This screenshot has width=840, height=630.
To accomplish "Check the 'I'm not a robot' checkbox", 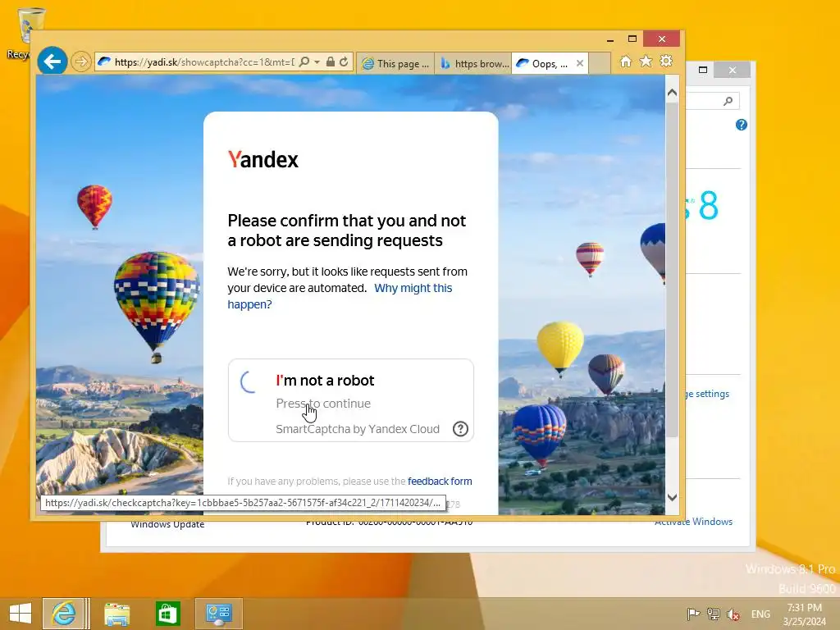I will [x=248, y=382].
